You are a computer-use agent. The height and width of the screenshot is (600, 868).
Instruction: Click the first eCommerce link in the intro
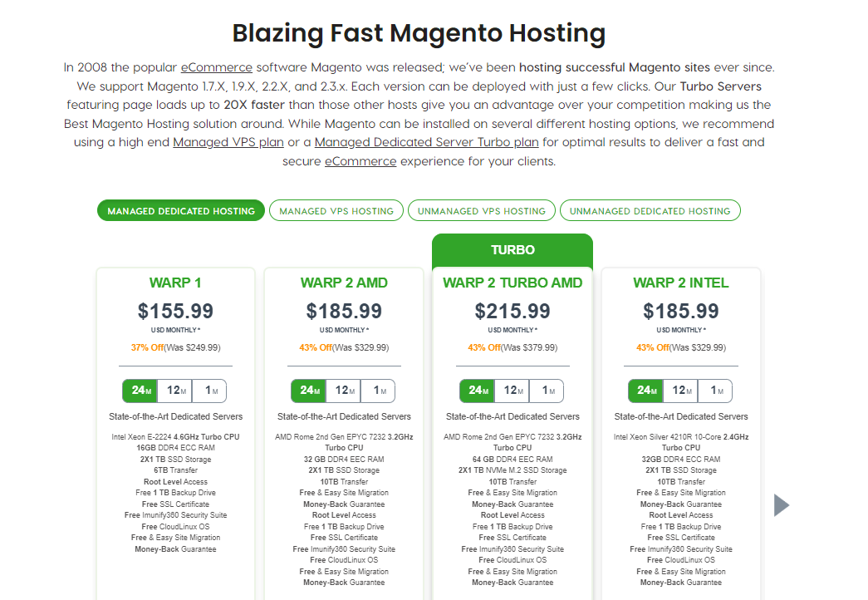pyautogui.click(x=217, y=67)
